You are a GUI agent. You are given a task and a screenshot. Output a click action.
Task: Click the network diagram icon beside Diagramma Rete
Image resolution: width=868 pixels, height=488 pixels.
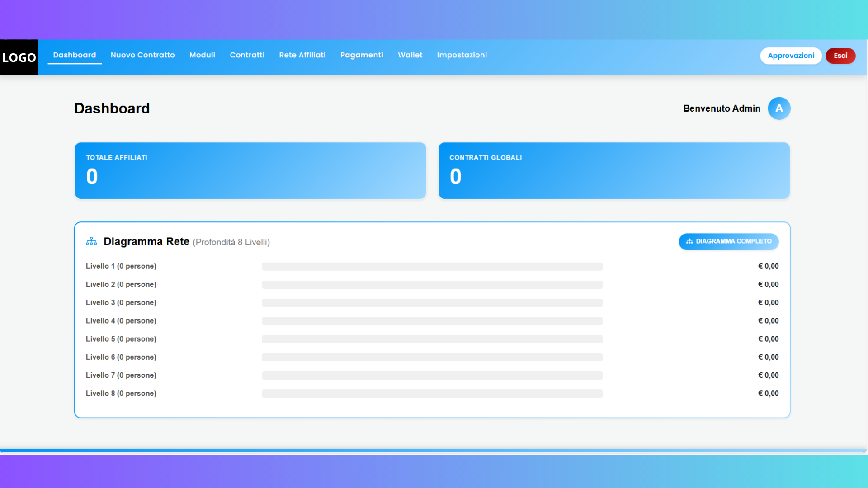point(91,242)
